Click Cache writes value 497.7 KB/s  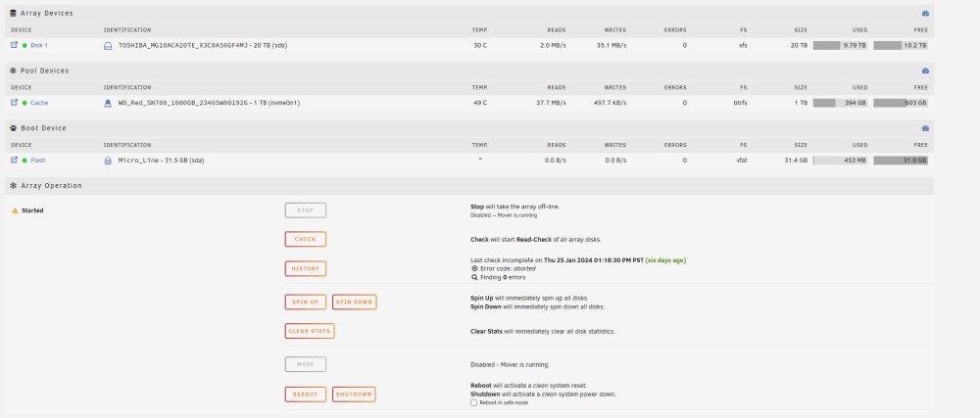(610, 103)
